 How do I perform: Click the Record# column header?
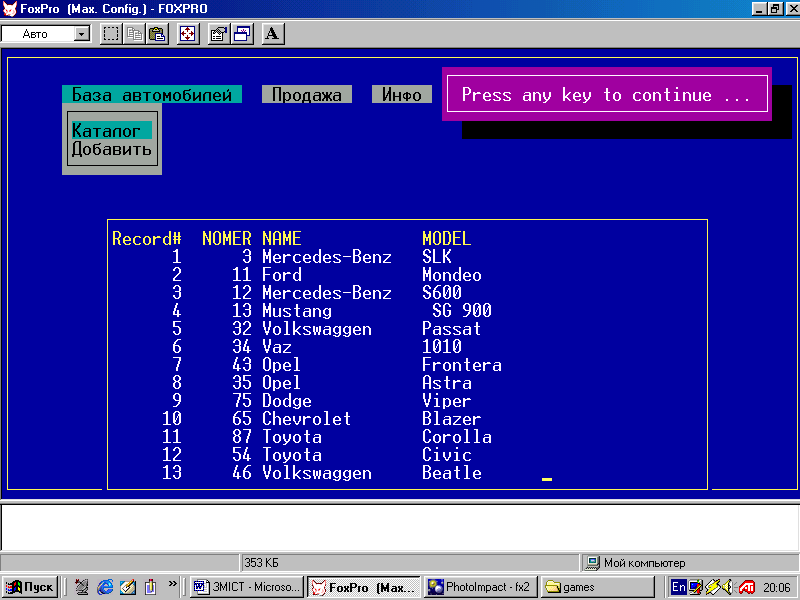click(146, 239)
